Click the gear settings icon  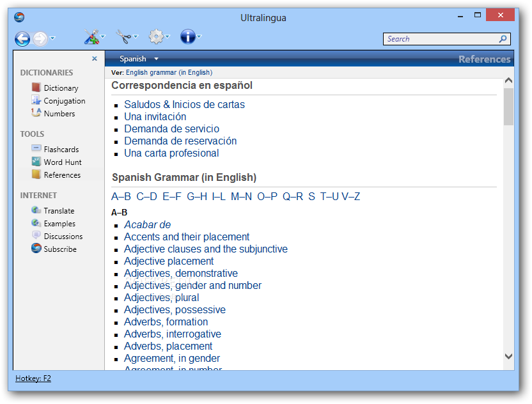tap(156, 36)
